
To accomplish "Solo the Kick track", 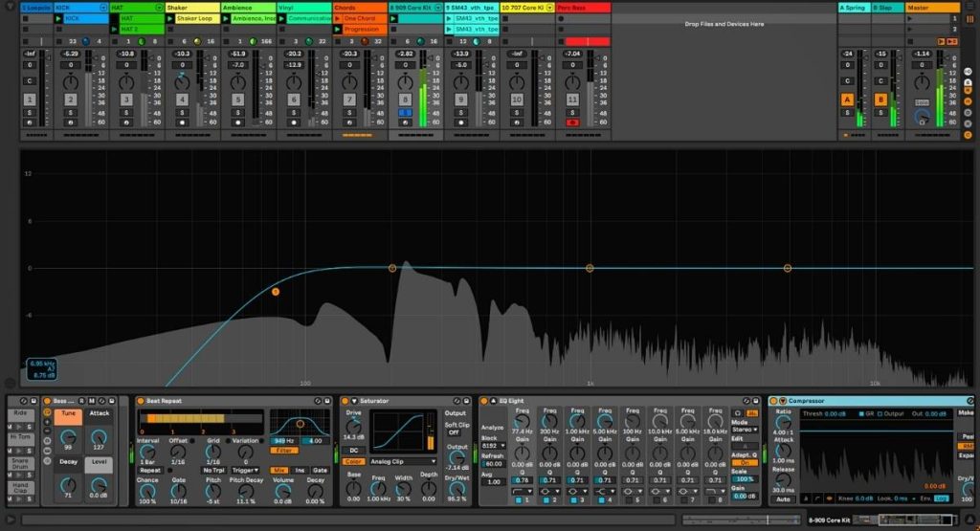I will pos(71,113).
